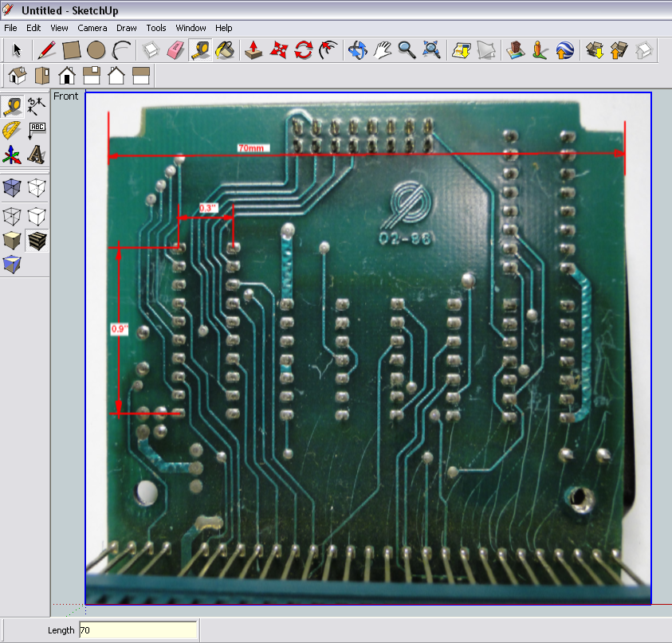The image size is (672, 643).
Task: Activate the Orbit camera tool
Action: pyautogui.click(x=357, y=50)
